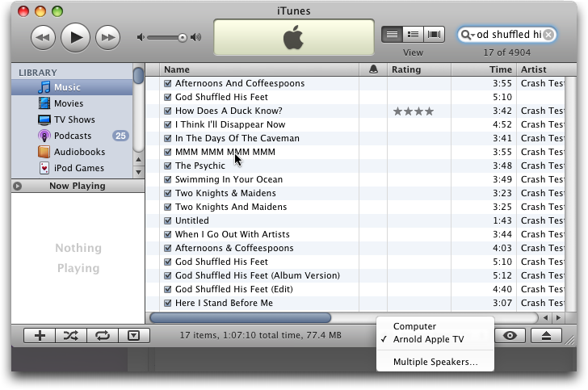This screenshot has width=588, height=390.
Task: Toggle shuffle mode
Action: click(x=71, y=336)
